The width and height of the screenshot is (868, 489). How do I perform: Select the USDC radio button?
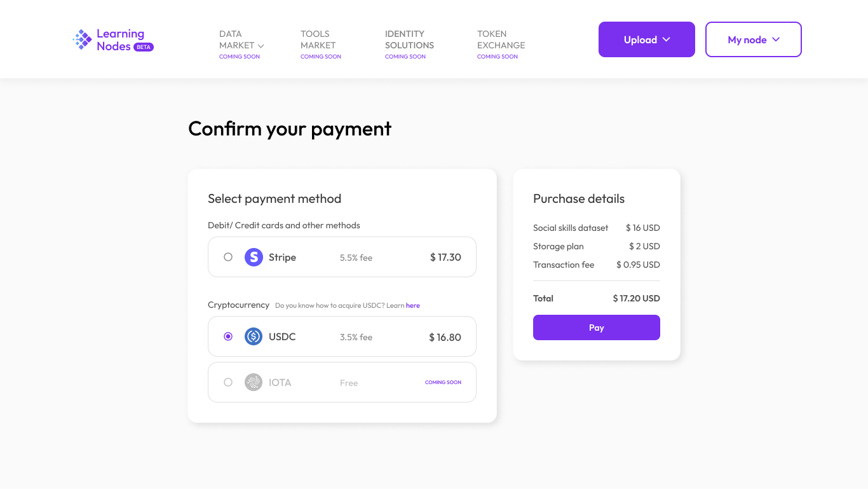point(228,336)
